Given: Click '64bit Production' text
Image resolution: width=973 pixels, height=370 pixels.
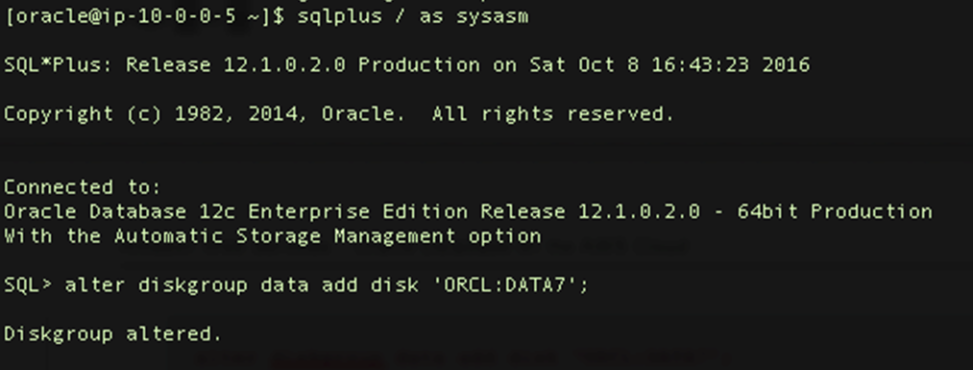Looking at the screenshot, I should coord(835,212).
